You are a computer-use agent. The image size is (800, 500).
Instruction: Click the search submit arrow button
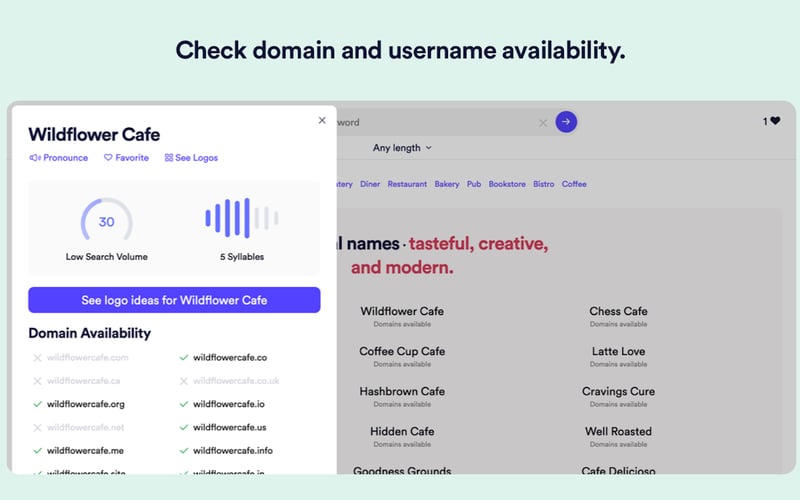click(x=566, y=122)
